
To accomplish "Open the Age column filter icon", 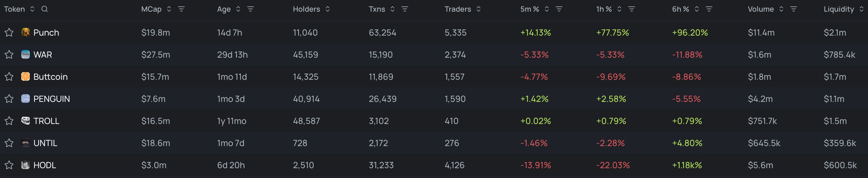I will 251,9.
